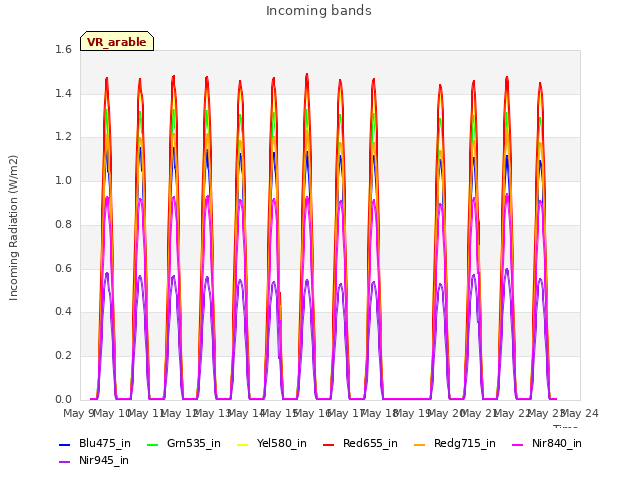Click the 1.4 y-axis tick label
Viewport: 640px width, 480px height.
tap(63, 94)
